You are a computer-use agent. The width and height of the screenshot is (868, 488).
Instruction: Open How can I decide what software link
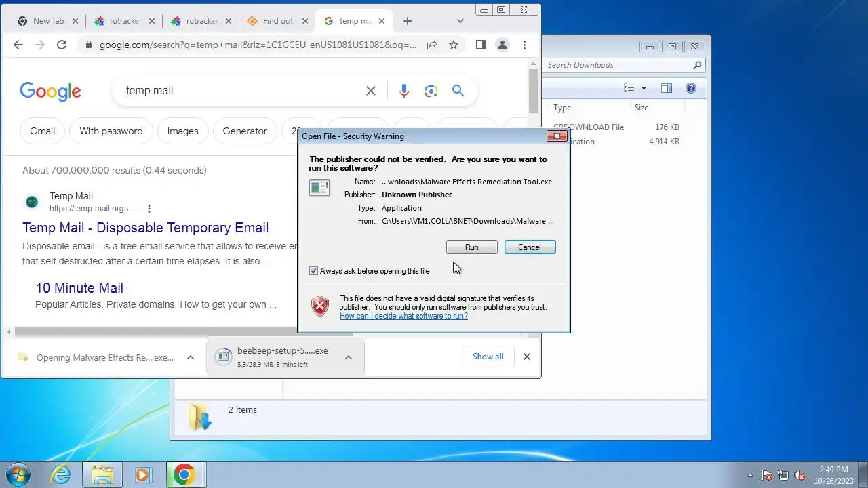(403, 316)
